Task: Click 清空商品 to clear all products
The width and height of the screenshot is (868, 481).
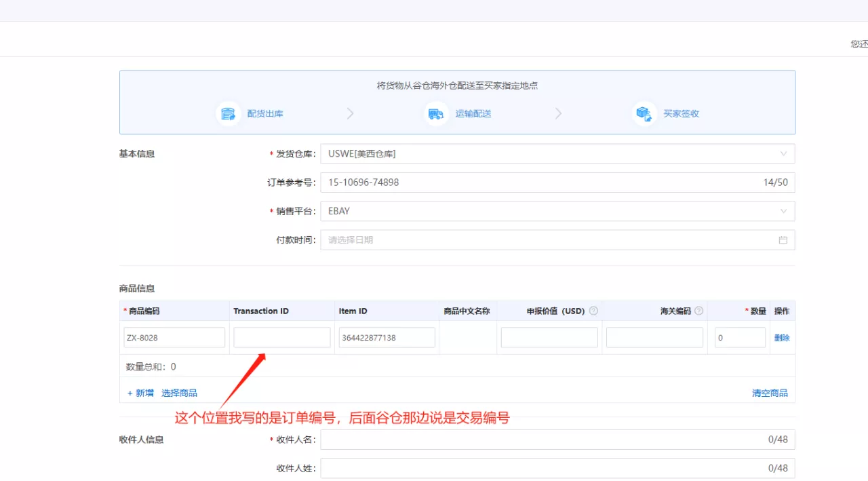Action: click(770, 392)
